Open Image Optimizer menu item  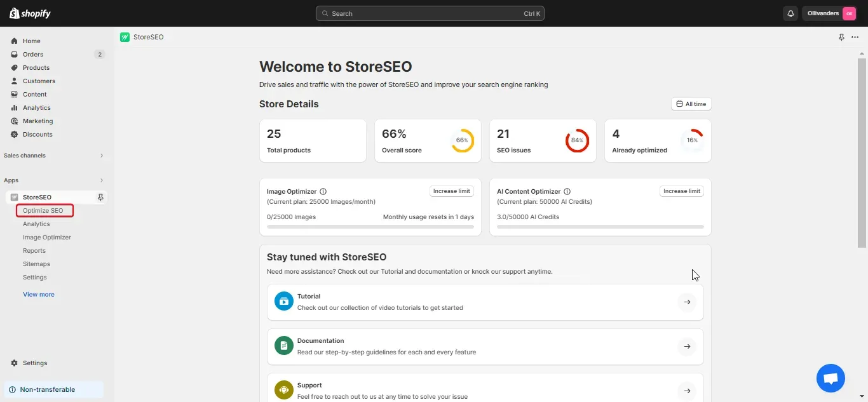[x=47, y=237]
